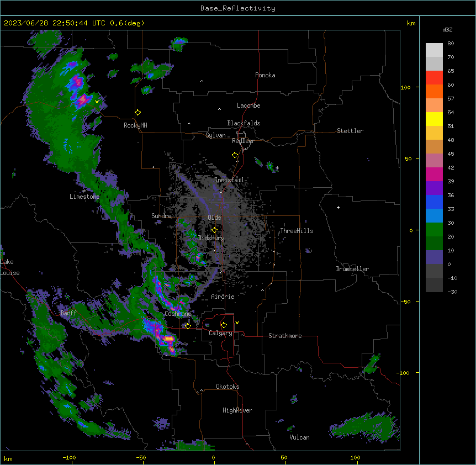Select the RedDeer city label
This screenshot has height=465, width=476.
[243, 141]
